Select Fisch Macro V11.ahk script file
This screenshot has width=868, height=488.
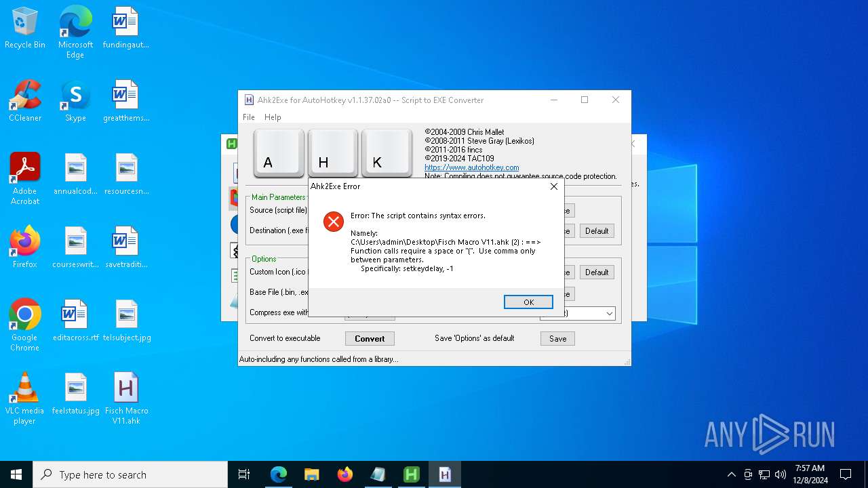point(125,399)
